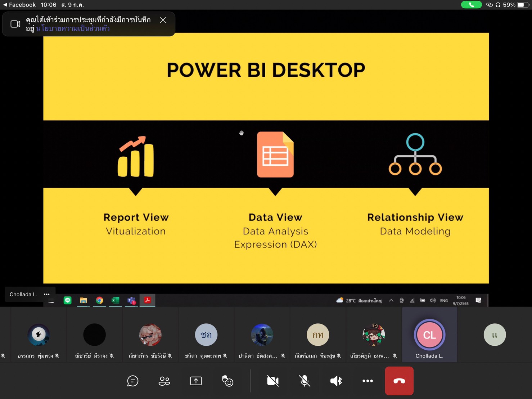This screenshot has width=532, height=399.
Task: Click the weather widget showing 28°C
Action: (x=359, y=300)
